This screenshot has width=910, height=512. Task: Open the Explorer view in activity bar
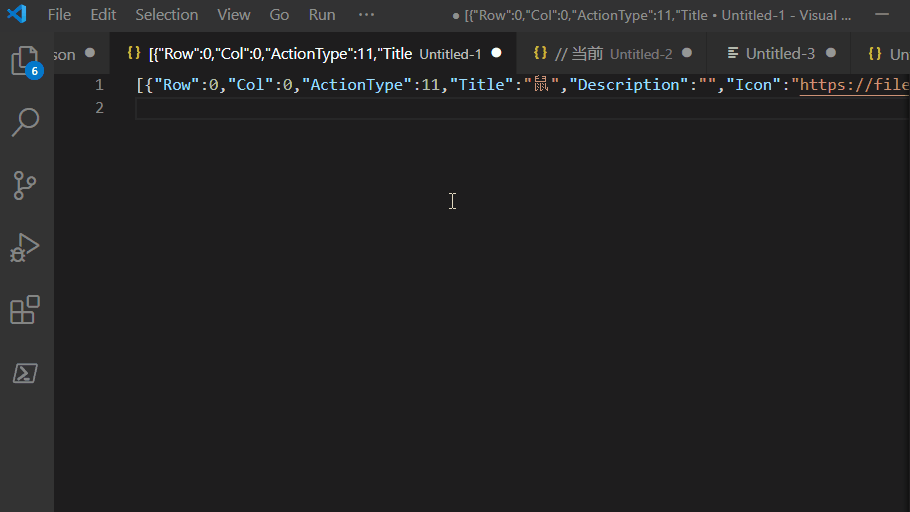click(x=25, y=60)
